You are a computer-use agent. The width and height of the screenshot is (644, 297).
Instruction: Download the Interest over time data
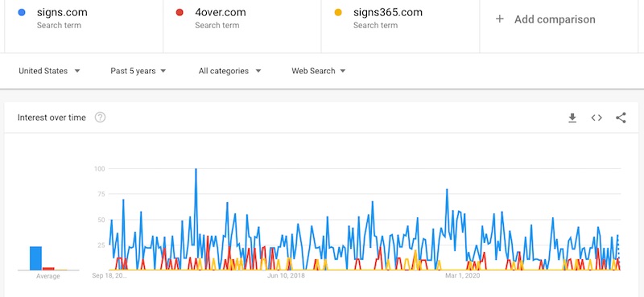572,118
